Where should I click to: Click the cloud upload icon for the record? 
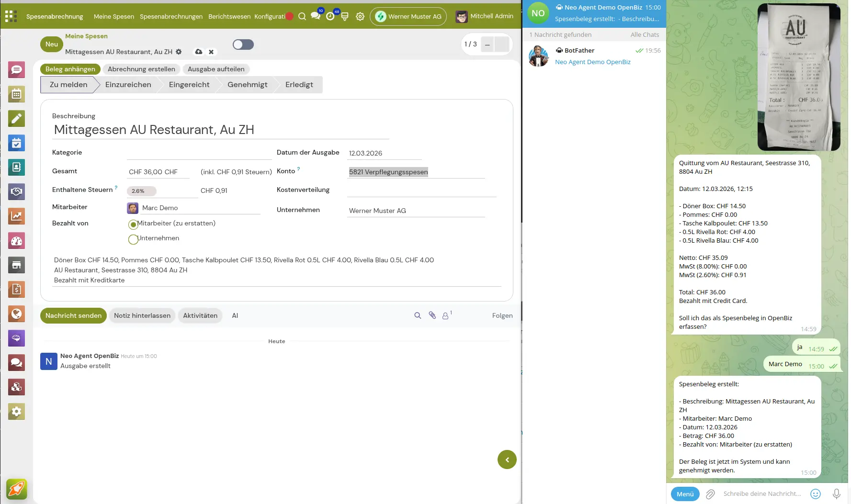tap(198, 52)
